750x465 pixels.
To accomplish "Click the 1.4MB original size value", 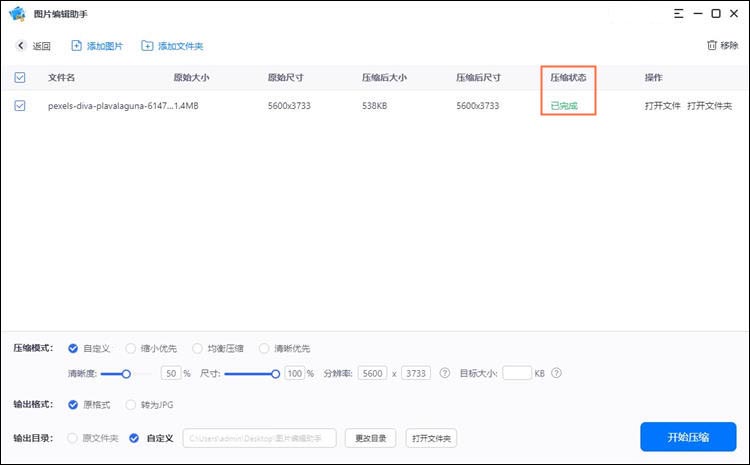I will (187, 106).
